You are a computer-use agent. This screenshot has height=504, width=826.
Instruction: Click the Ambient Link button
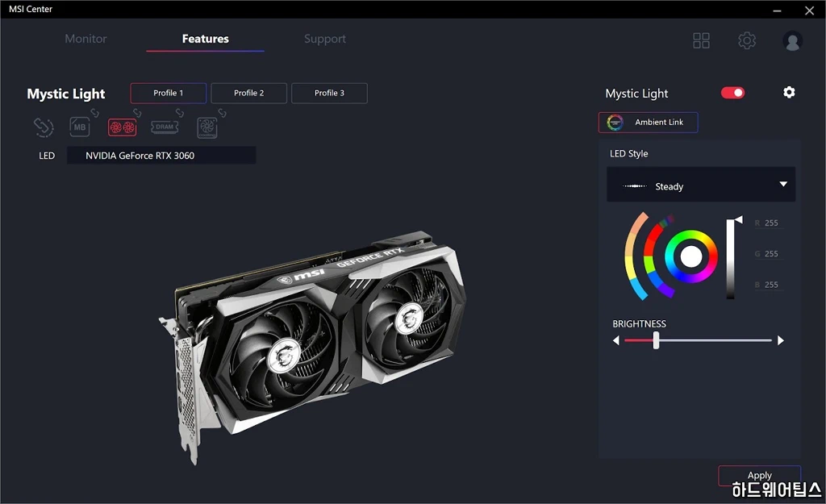[648, 123]
